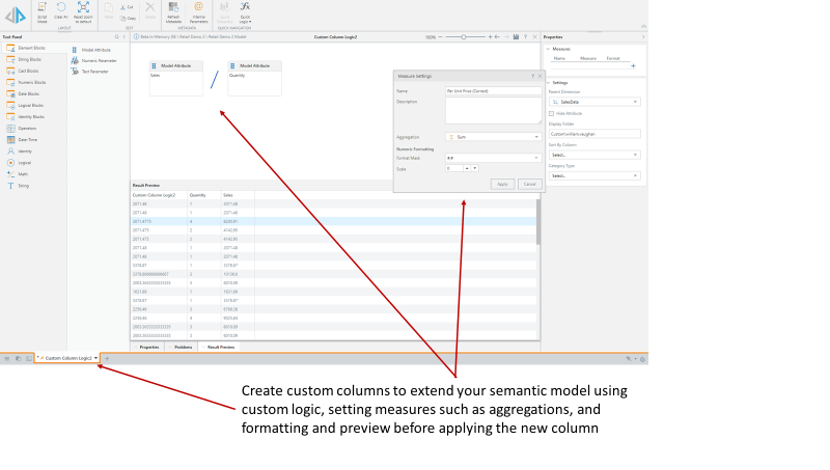Collapse Properties panel with chevron

(x=643, y=37)
